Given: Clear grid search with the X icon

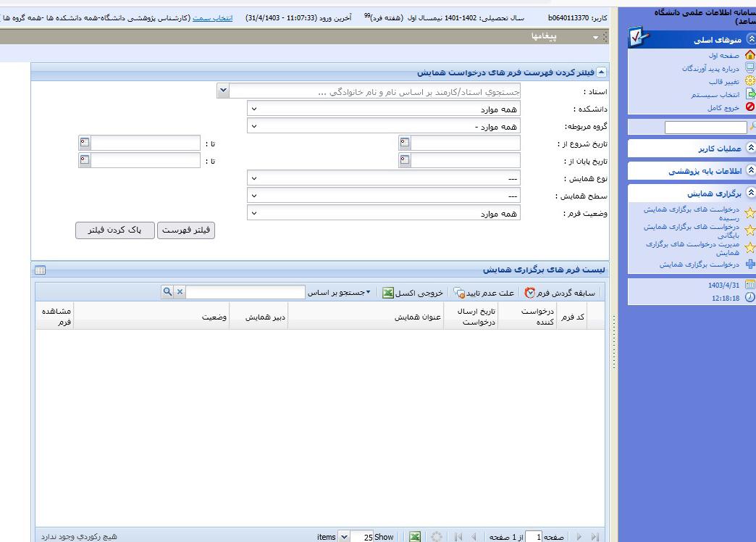Looking at the screenshot, I should click(x=180, y=292).
